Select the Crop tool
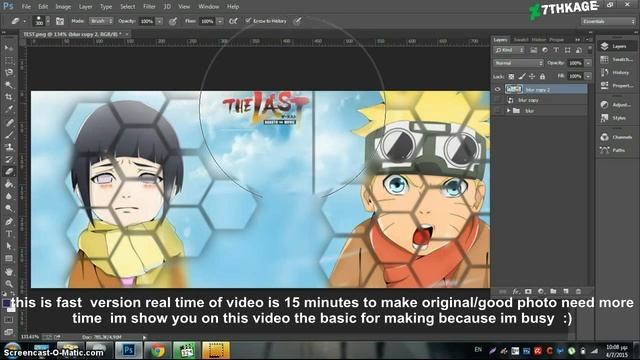The height and width of the screenshot is (360, 640). point(9,97)
